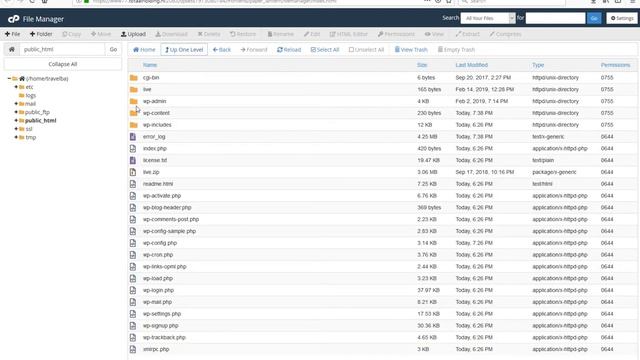Expand the etc folder in tree
Screen dimensions: 640x360
(16, 87)
